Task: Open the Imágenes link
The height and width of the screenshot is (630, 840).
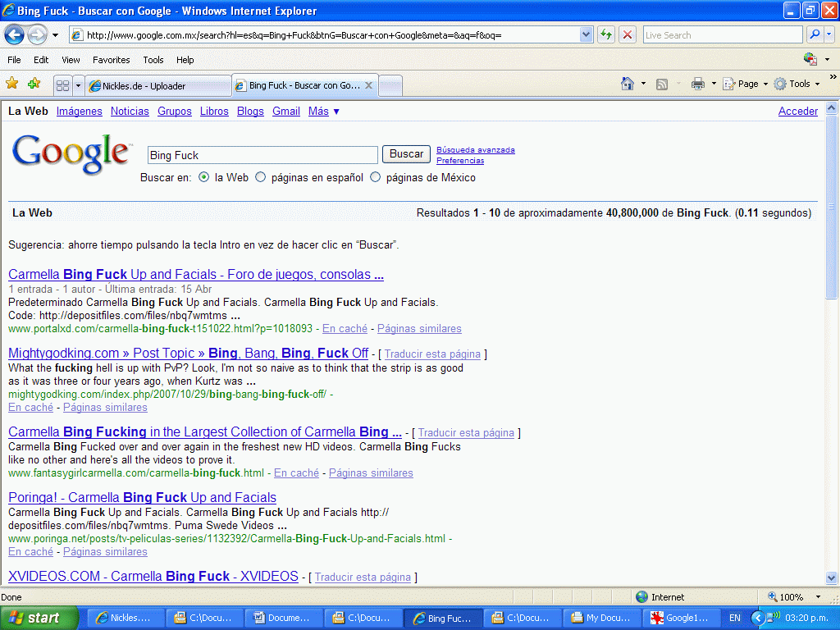Action: click(x=80, y=111)
